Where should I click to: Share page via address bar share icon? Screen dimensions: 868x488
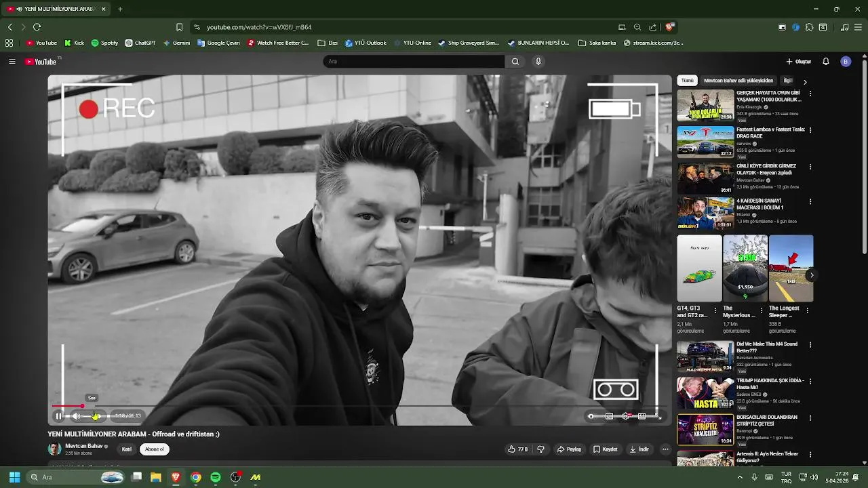(652, 27)
